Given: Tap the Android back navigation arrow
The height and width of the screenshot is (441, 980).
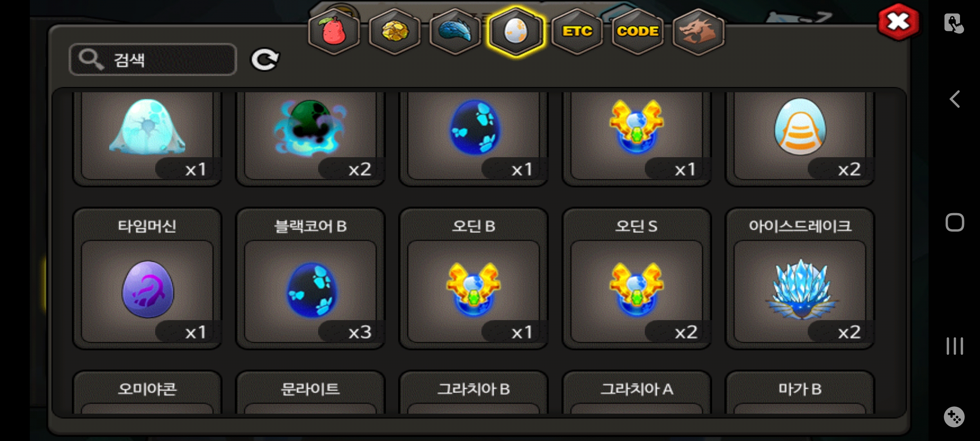Looking at the screenshot, I should [955, 99].
